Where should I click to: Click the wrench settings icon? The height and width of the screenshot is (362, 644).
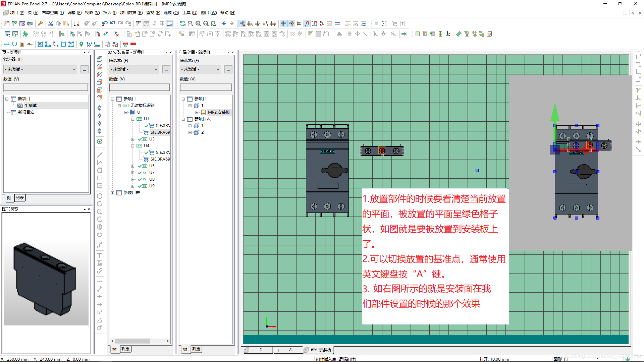[x=40, y=23]
